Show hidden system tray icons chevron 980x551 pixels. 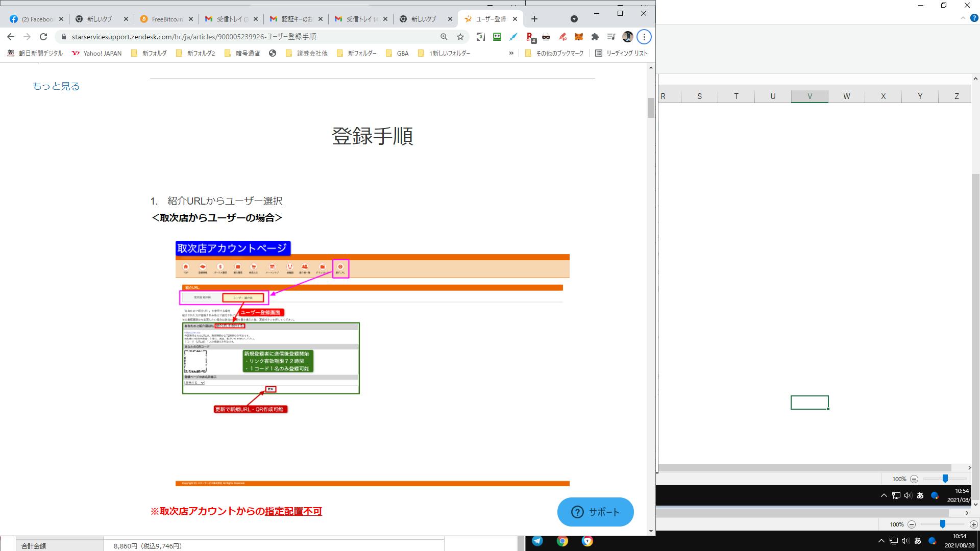pyautogui.click(x=881, y=541)
